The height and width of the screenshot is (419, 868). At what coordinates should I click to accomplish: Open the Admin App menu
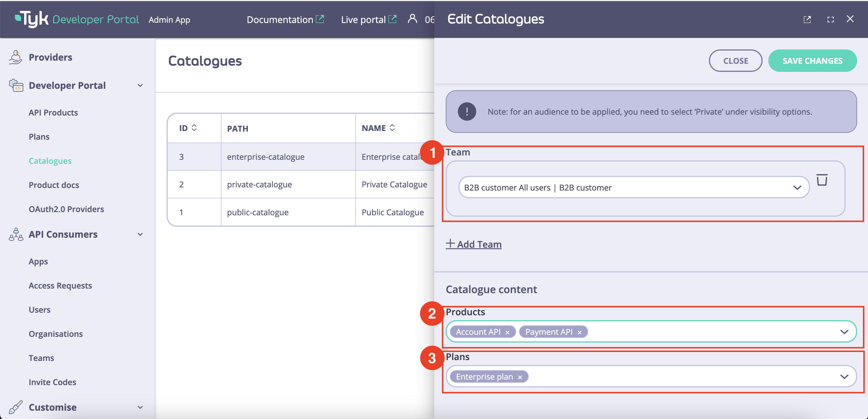169,20
